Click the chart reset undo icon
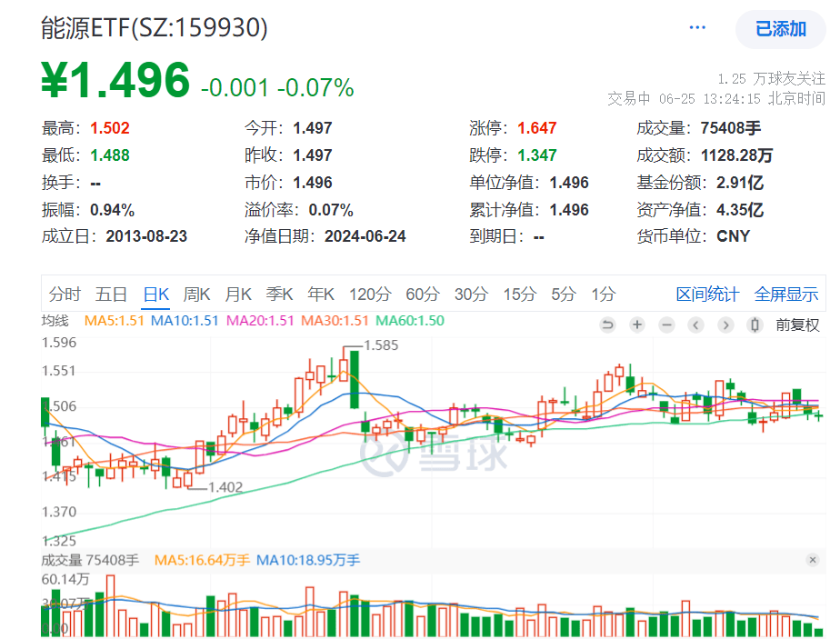This screenshot has height=639, width=840. pos(607,324)
